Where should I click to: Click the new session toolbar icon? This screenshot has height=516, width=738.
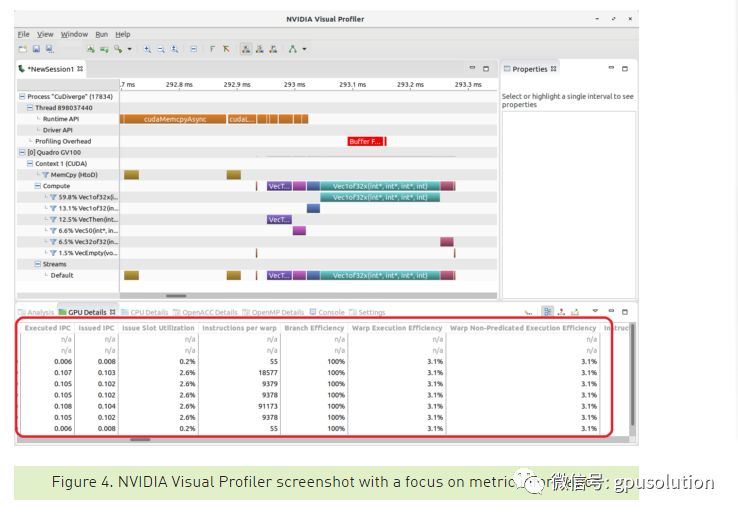tap(23, 49)
